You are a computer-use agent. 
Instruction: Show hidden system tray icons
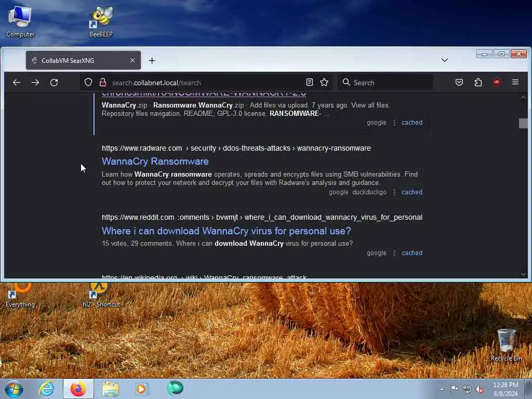click(442, 389)
